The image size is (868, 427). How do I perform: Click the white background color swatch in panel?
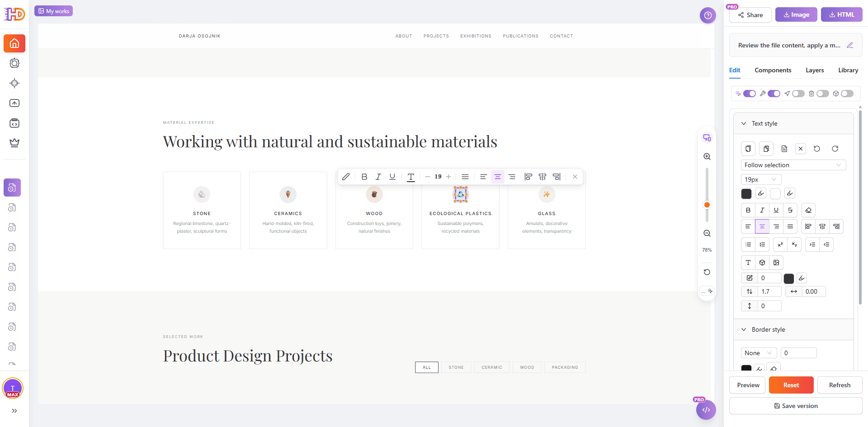(x=775, y=194)
